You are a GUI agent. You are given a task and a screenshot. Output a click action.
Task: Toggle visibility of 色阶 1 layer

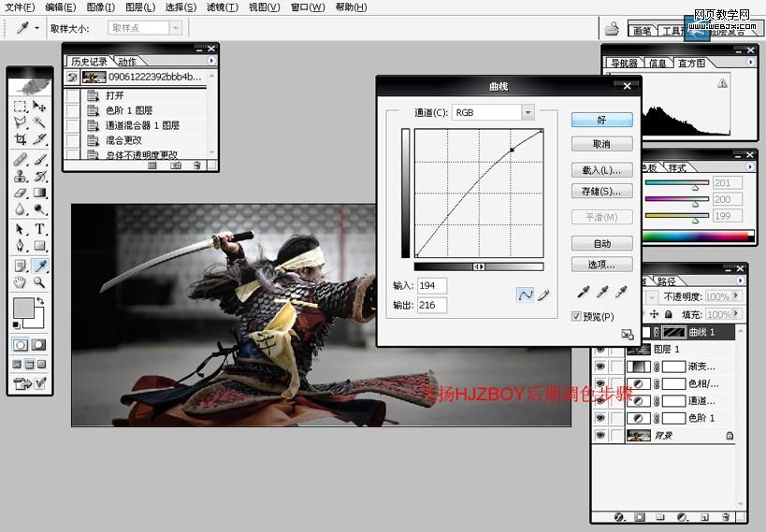tap(600, 418)
